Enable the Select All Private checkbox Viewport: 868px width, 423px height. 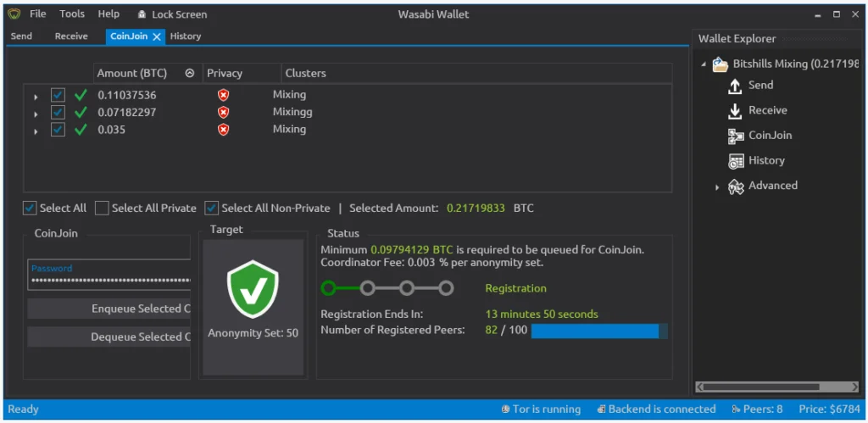coord(102,209)
